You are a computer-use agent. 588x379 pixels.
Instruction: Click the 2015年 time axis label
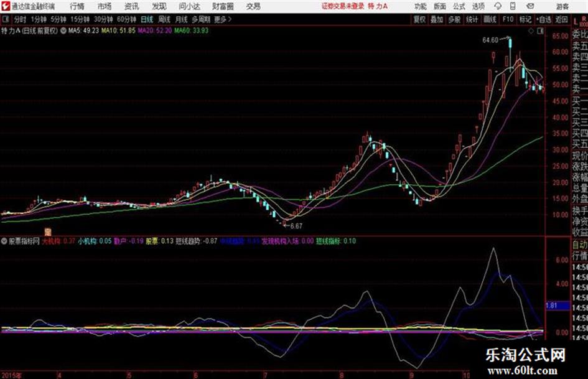click(11, 375)
